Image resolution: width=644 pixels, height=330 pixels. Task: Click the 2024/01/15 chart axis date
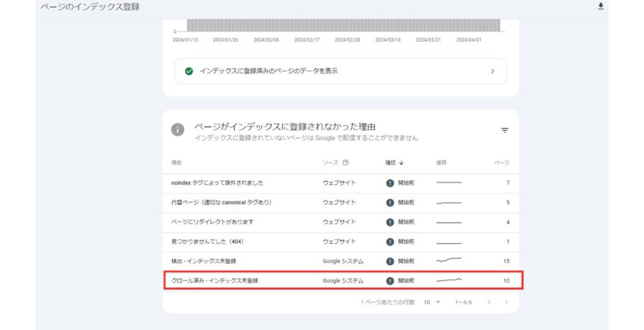pyautogui.click(x=185, y=40)
